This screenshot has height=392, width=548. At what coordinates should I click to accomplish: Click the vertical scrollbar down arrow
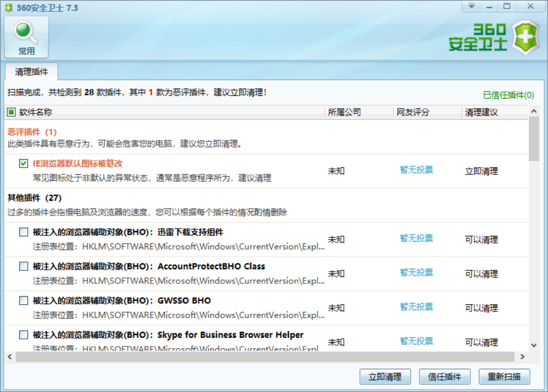pyautogui.click(x=534, y=345)
